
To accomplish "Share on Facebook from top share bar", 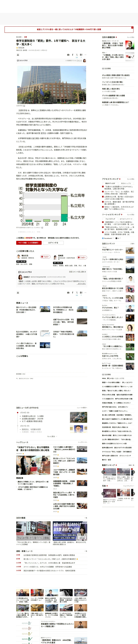I will click(73, 55).
